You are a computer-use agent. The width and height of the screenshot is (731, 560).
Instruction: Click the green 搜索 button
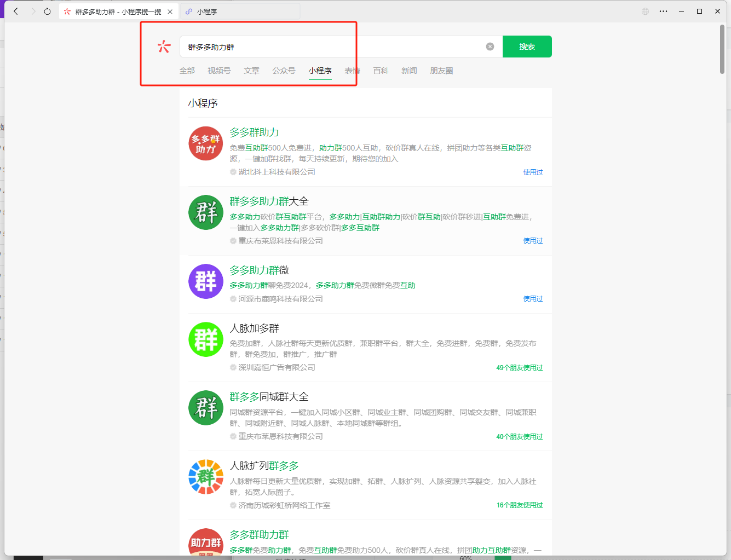pos(527,47)
